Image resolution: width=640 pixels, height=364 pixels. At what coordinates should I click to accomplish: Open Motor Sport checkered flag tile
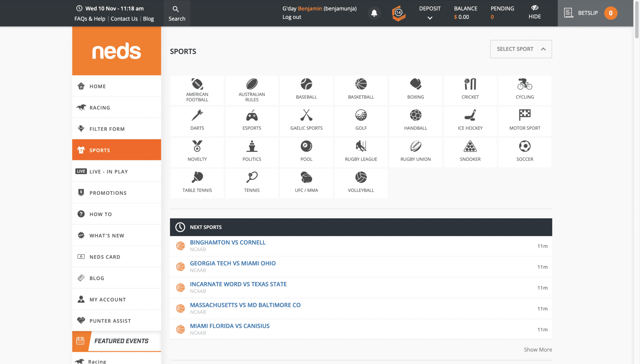tap(525, 121)
